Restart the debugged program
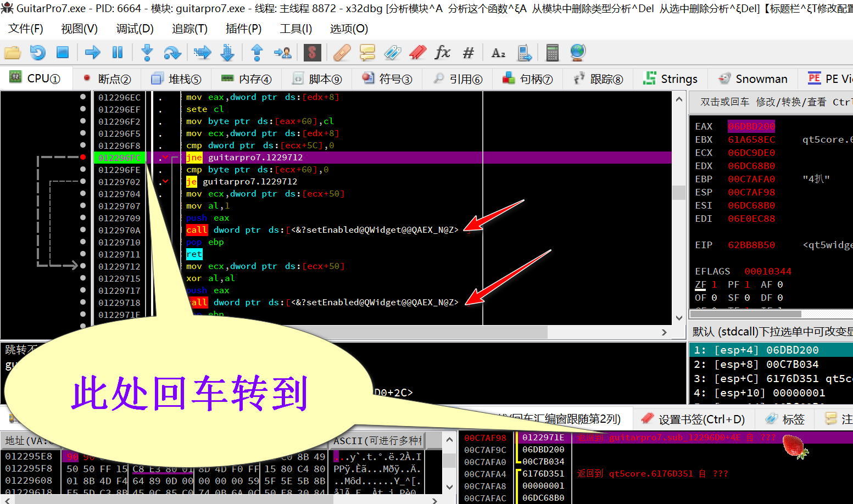The image size is (853, 504). coord(38,53)
